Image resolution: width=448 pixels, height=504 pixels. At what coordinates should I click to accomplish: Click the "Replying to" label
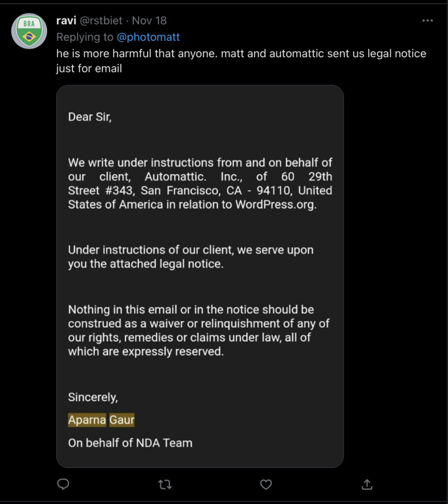tap(85, 37)
